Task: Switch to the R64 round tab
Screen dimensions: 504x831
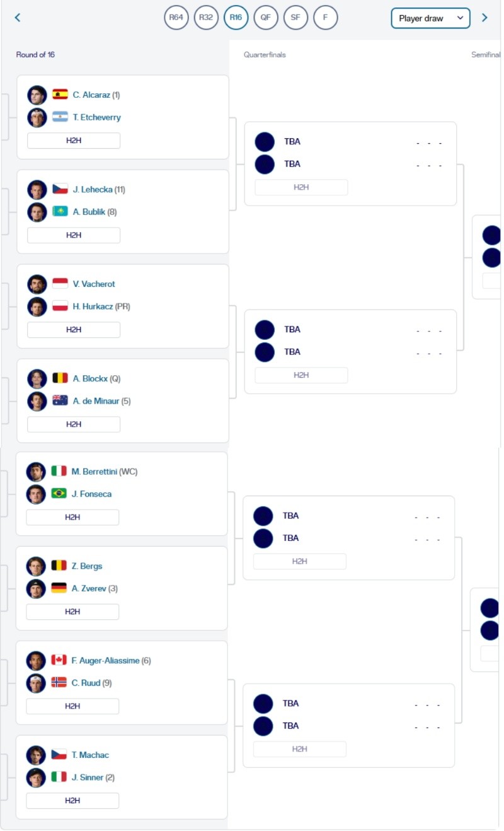Action: pos(176,18)
